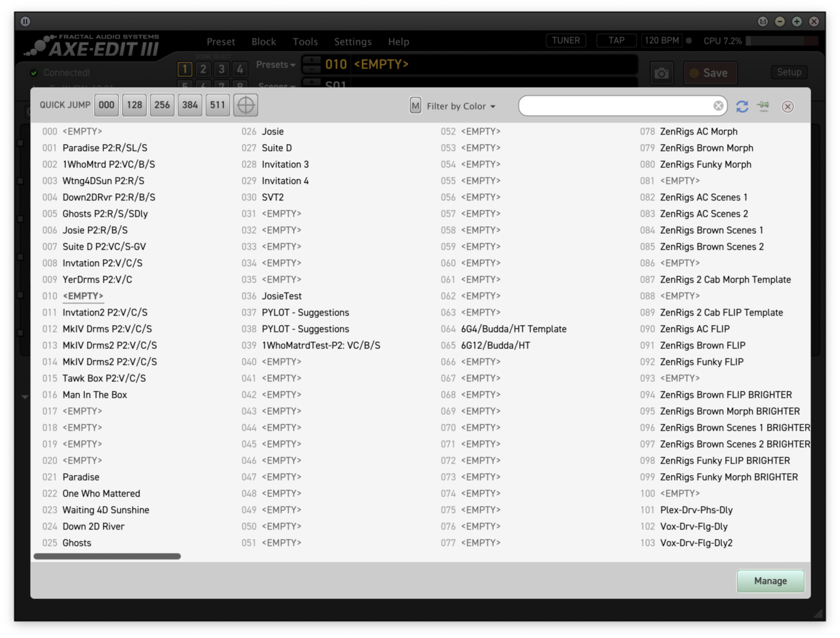This screenshot has width=840, height=638.
Task: Click the horizontal scrollbar of preset list
Action: click(107, 556)
